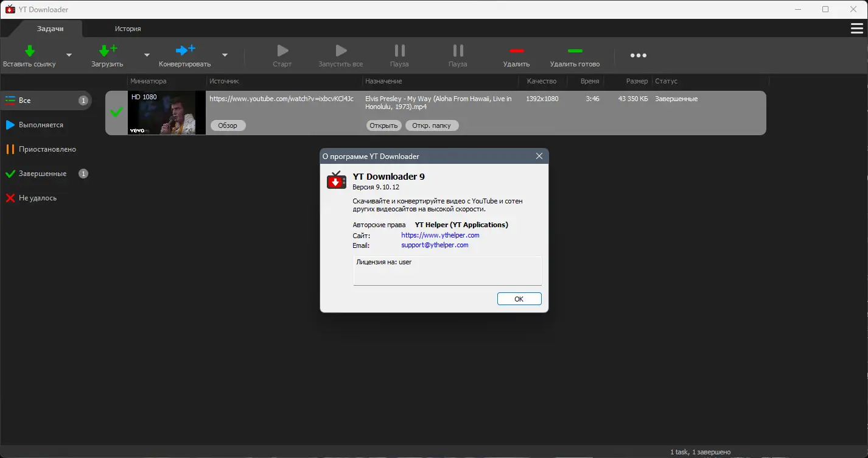The width and height of the screenshot is (868, 458).
Task: Close the О программе YT Downloader dialog
Action: (539, 157)
